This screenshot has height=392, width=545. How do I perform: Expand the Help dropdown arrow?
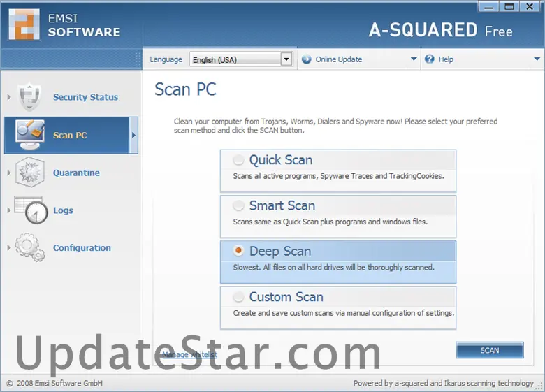(x=537, y=59)
